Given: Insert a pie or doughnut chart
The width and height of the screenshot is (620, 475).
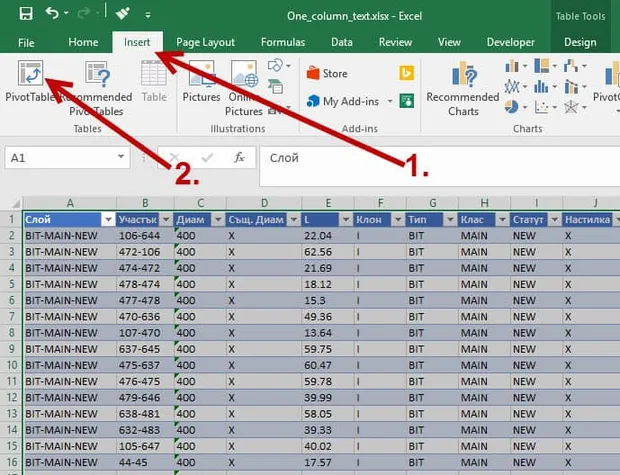Looking at the screenshot, I should (516, 107).
